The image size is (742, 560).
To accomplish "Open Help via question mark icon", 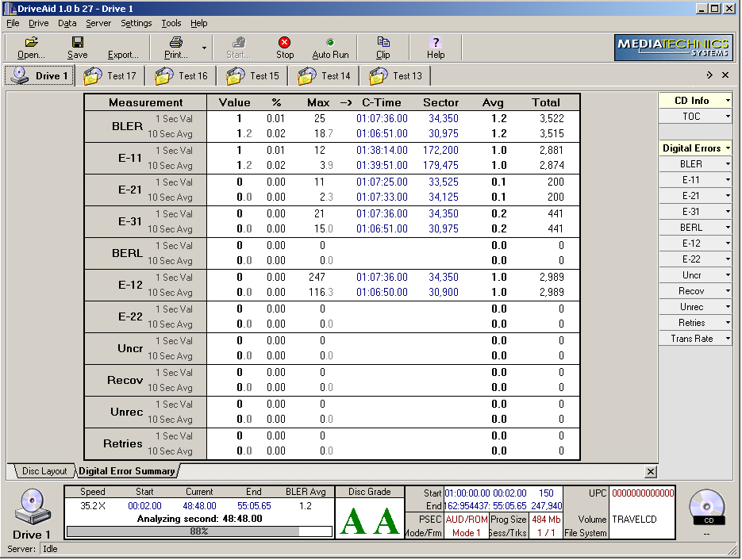I will click(x=435, y=42).
